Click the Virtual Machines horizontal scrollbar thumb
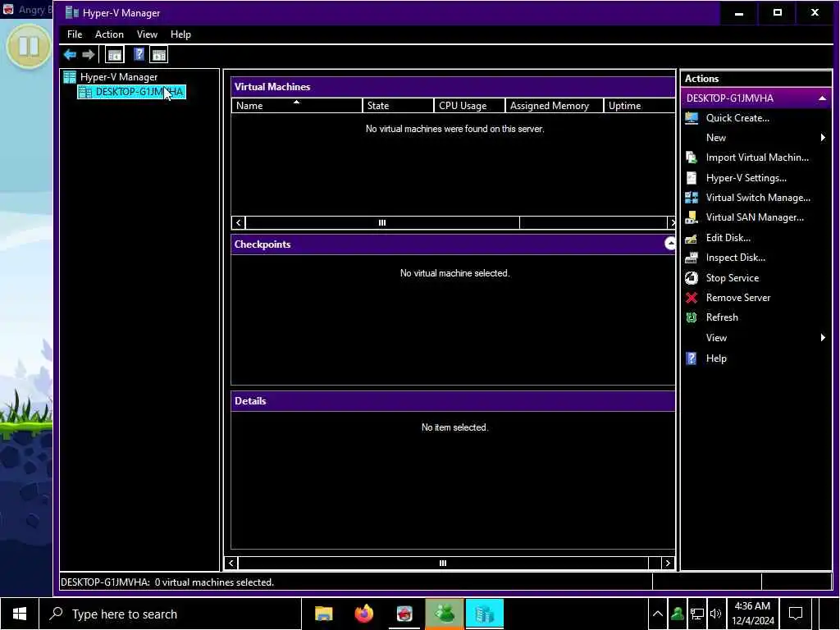 [382, 223]
